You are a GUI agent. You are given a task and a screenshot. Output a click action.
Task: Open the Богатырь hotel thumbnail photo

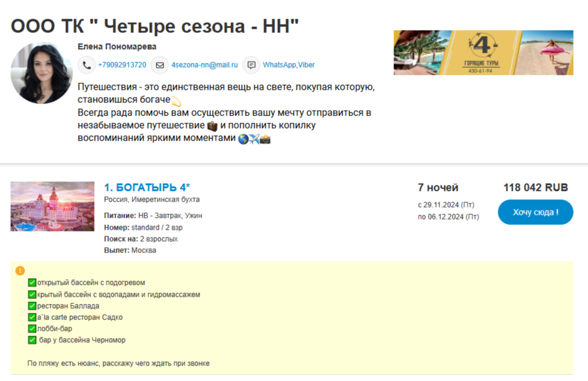(53, 206)
